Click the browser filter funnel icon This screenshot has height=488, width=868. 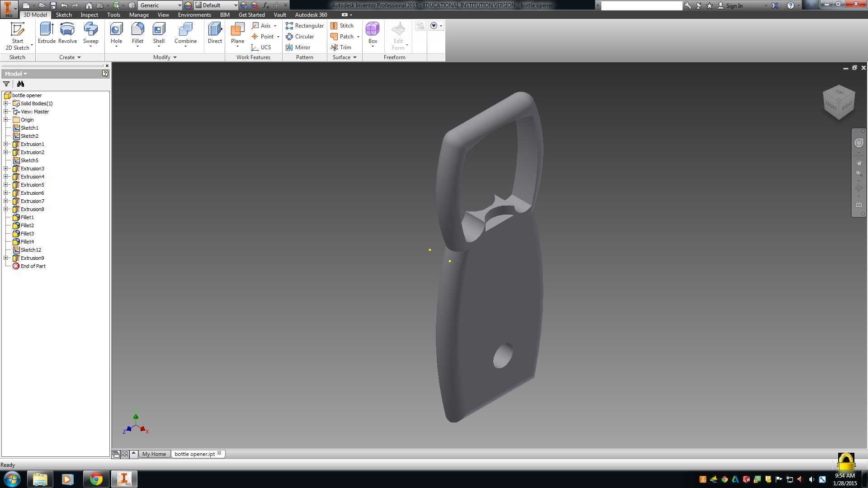(6, 84)
